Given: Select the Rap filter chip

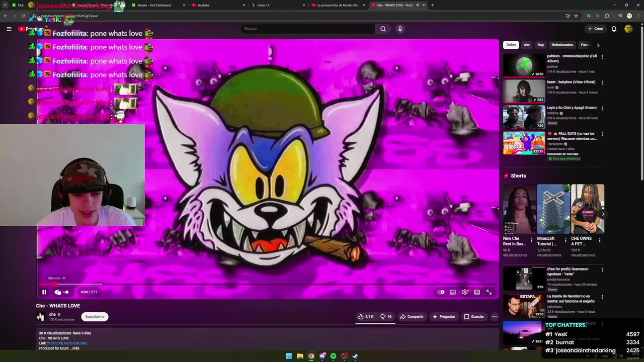Looking at the screenshot, I should click(x=540, y=45).
